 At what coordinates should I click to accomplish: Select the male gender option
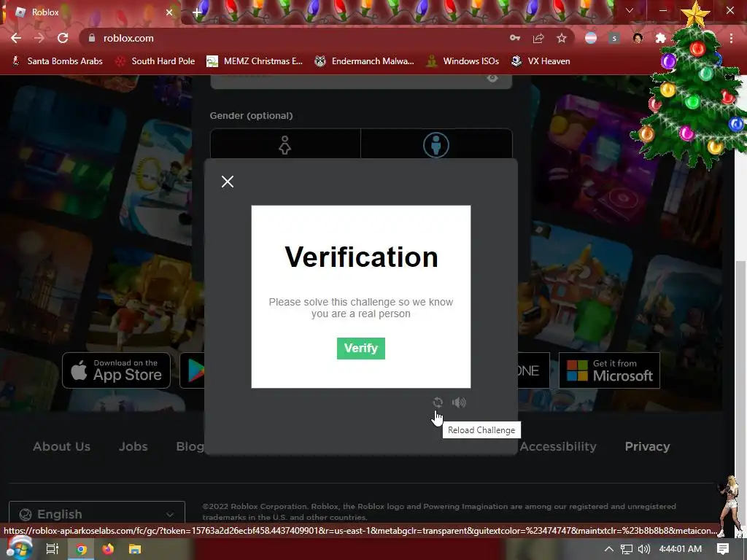(x=436, y=144)
